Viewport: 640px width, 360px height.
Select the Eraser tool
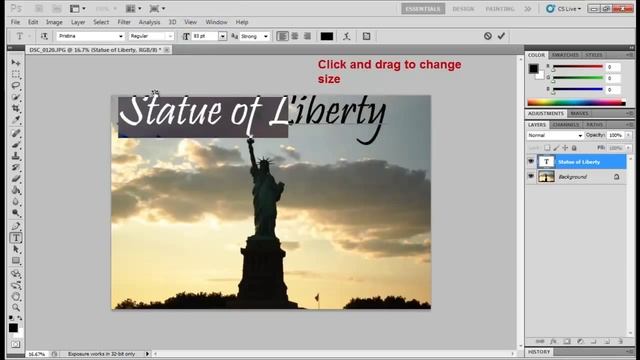(16, 179)
